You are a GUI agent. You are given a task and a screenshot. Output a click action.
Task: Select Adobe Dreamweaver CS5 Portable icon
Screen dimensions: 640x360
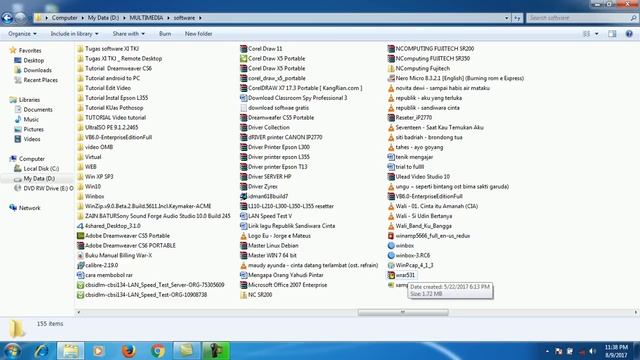[x=80, y=236]
